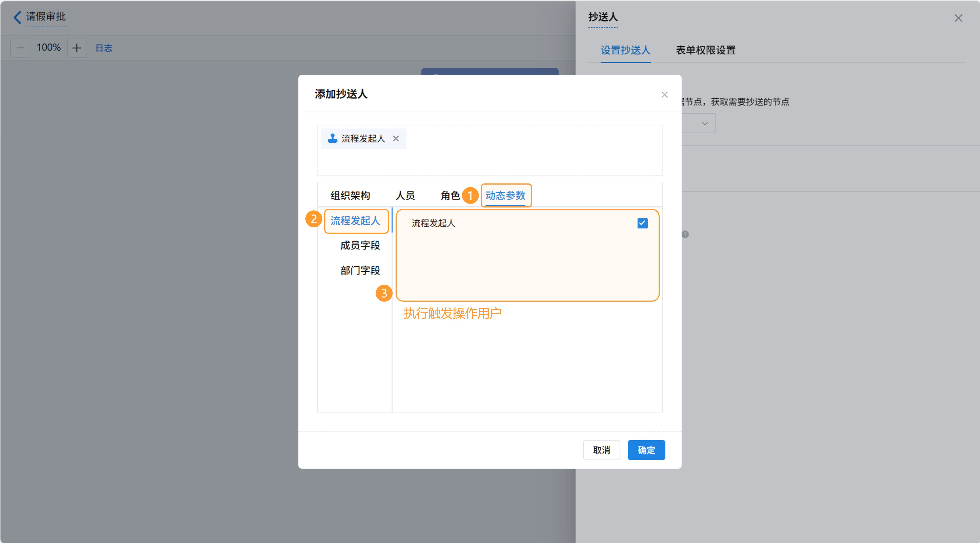Click the zoom out minus button
This screenshot has height=543, width=980.
(20, 48)
